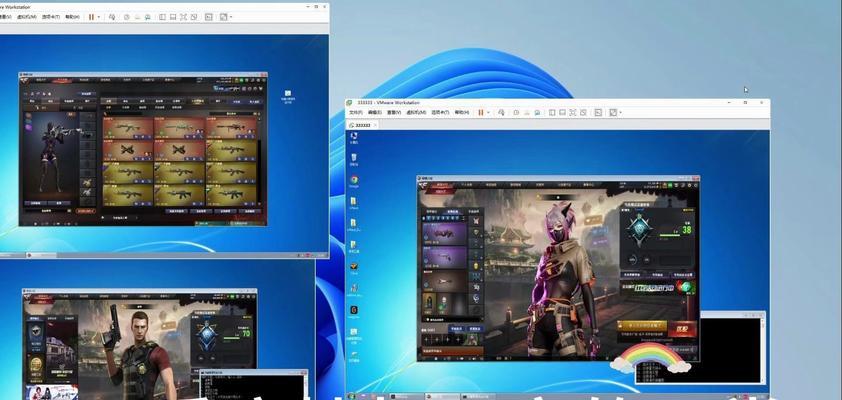Enter full screen in top-left VMware window

pos(183,17)
